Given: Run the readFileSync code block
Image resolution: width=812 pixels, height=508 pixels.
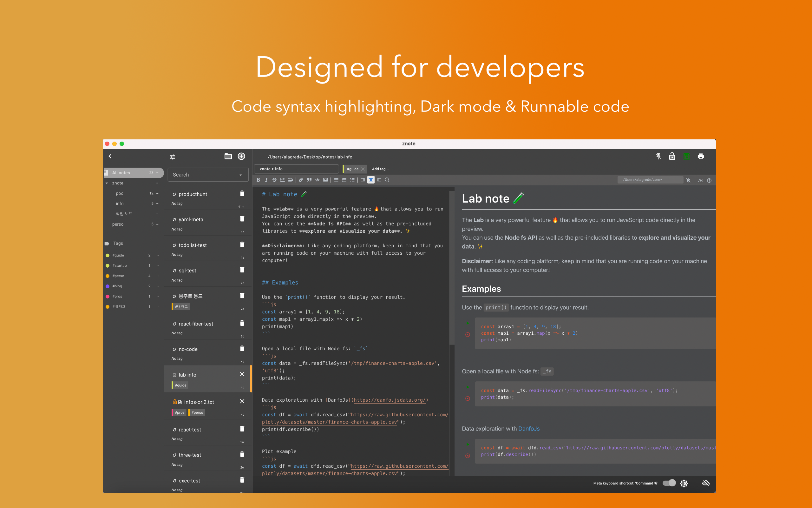Looking at the screenshot, I should point(468,387).
